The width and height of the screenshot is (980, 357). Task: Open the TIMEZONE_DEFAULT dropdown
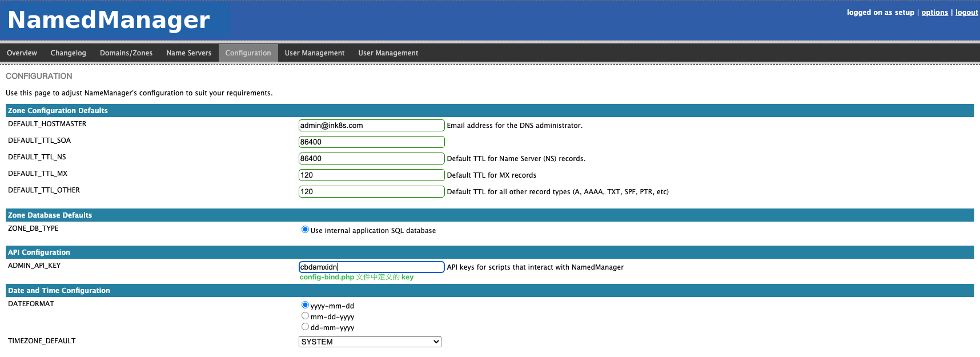tap(370, 342)
